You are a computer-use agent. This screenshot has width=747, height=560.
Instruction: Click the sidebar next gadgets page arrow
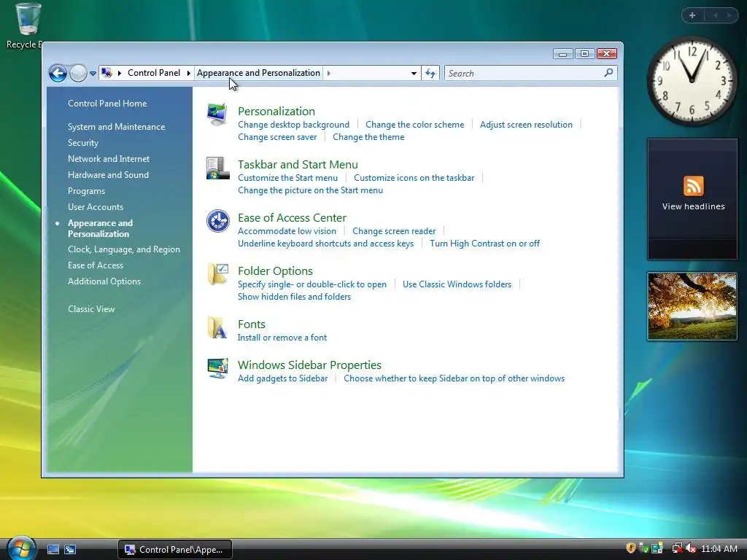coord(729,16)
